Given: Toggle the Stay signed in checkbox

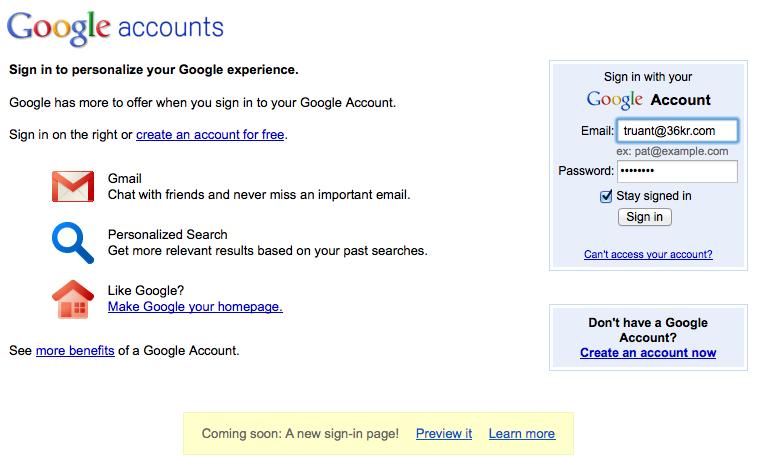Looking at the screenshot, I should 606,196.
